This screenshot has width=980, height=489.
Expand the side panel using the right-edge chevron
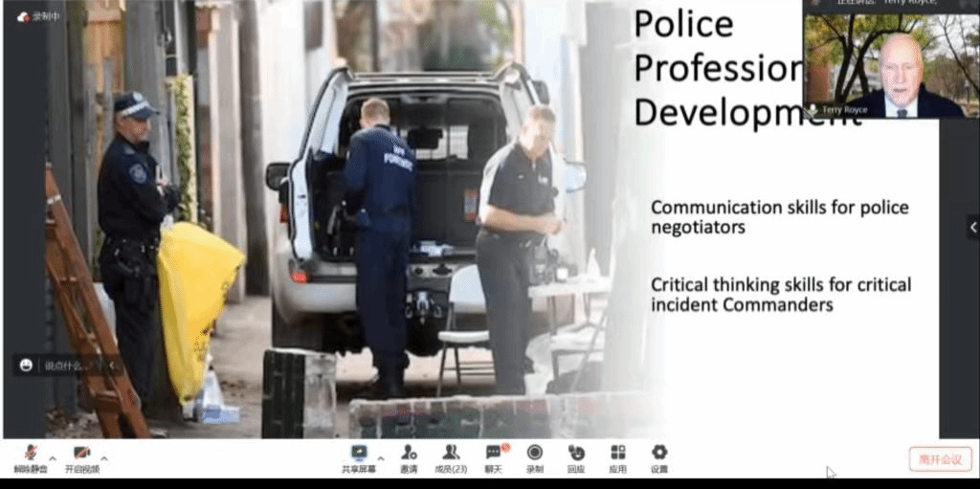[x=972, y=228]
